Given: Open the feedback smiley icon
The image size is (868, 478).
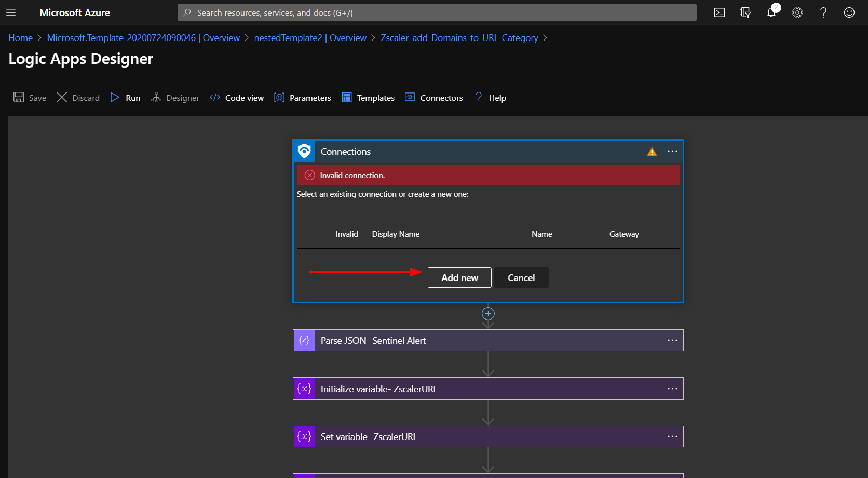Looking at the screenshot, I should [849, 12].
